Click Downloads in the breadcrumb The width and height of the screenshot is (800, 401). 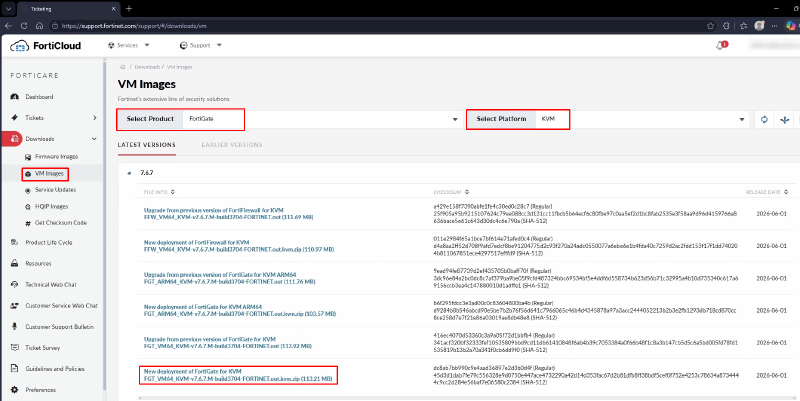pos(147,67)
